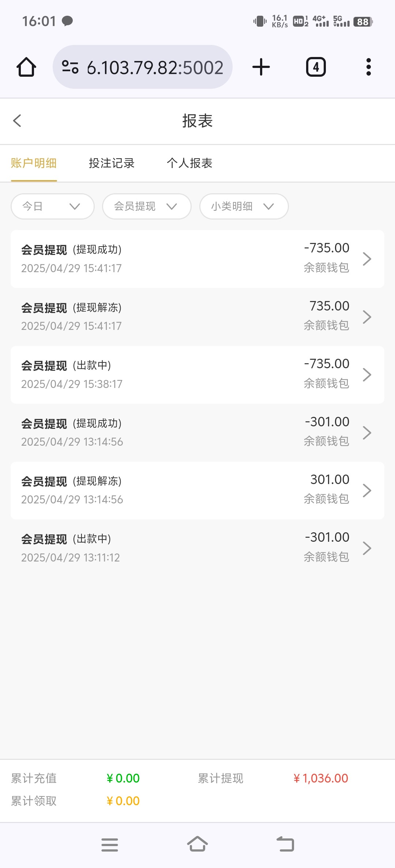Tap the site info icon in address bar
395x868 pixels.
(x=70, y=67)
